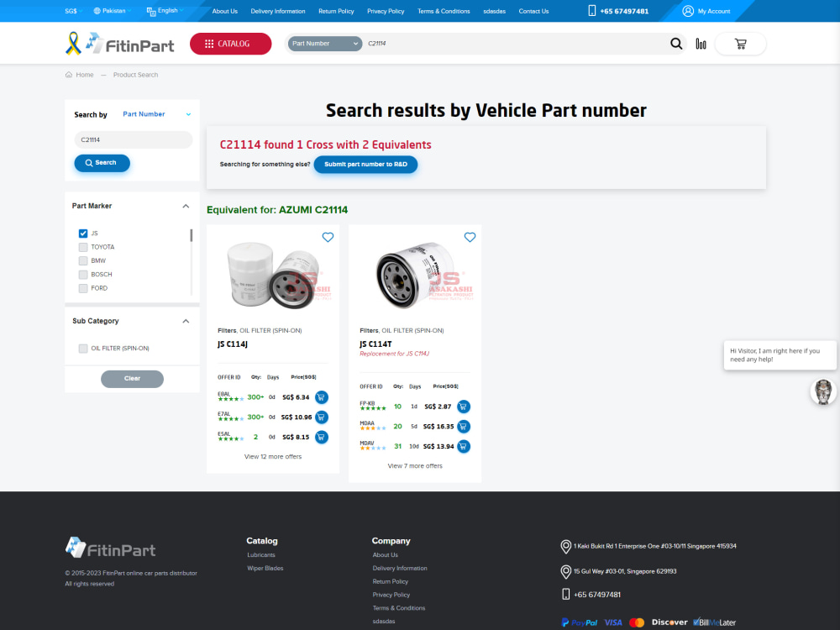Open the red CATALOG button
Viewport: 840px width, 630px height.
coord(230,44)
